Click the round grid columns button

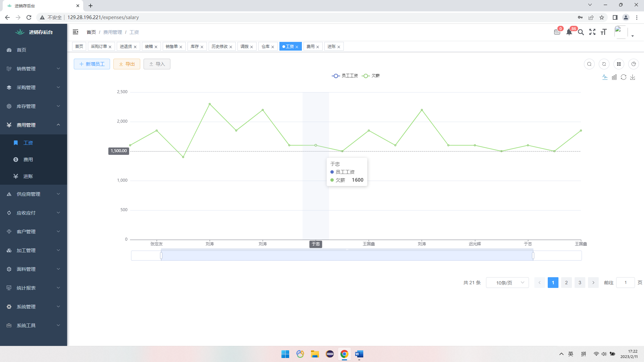(x=619, y=64)
